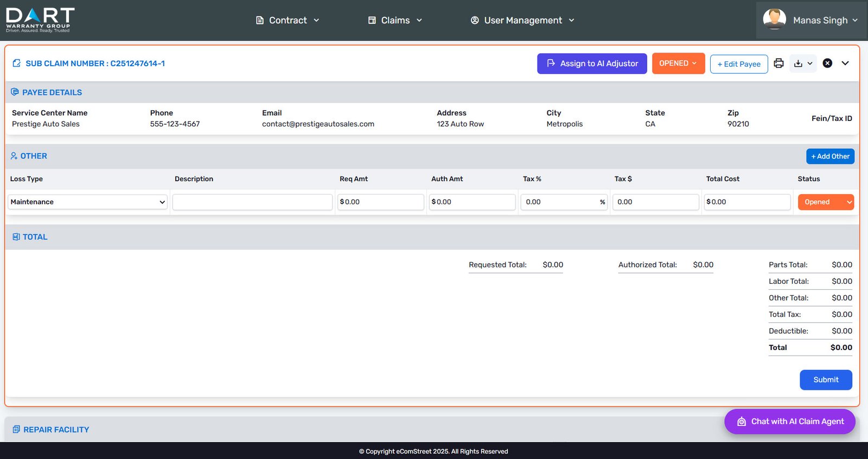Open the Claims menu
The height and width of the screenshot is (459, 868).
coord(395,20)
